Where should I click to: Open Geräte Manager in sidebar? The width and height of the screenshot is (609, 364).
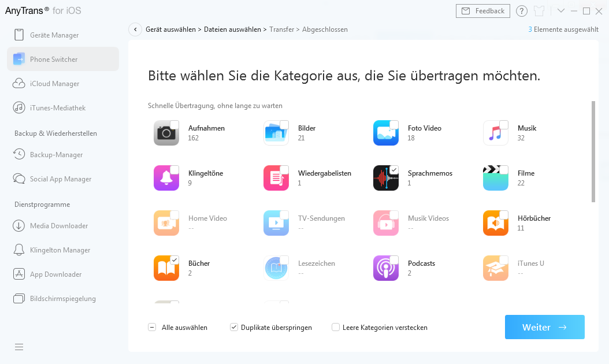coord(63,35)
